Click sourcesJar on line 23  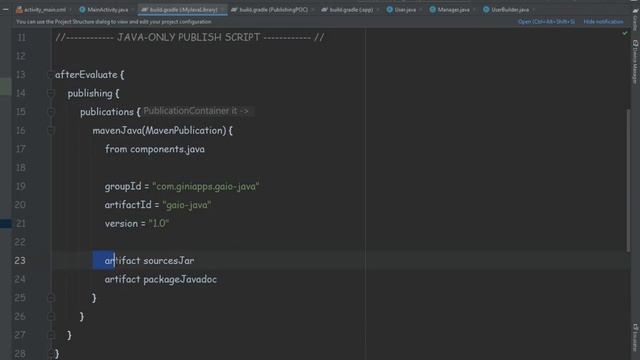point(169,260)
